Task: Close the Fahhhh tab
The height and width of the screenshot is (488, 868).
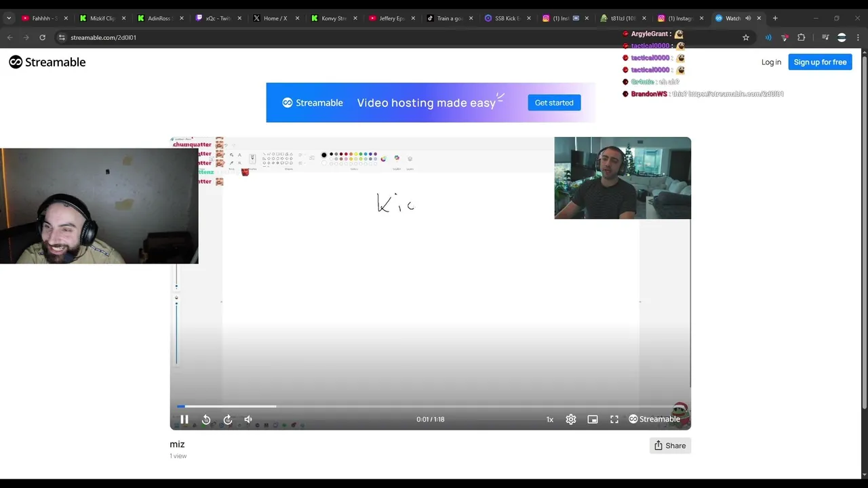Action: click(66, 18)
